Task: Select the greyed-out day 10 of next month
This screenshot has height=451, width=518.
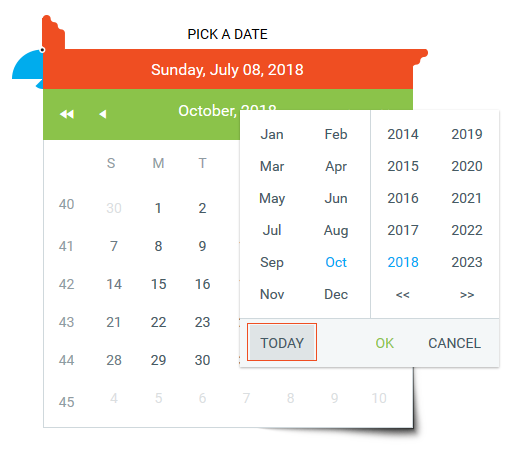Action: 379,398
